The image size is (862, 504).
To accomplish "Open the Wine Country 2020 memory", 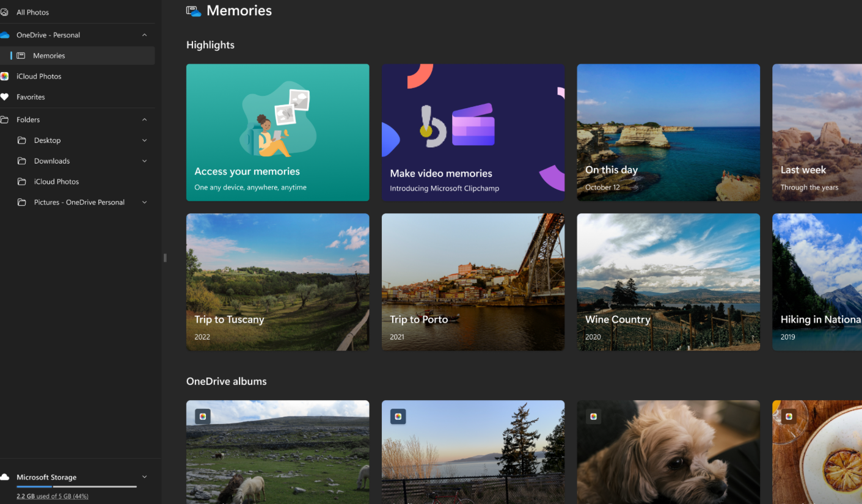I will pos(668,282).
